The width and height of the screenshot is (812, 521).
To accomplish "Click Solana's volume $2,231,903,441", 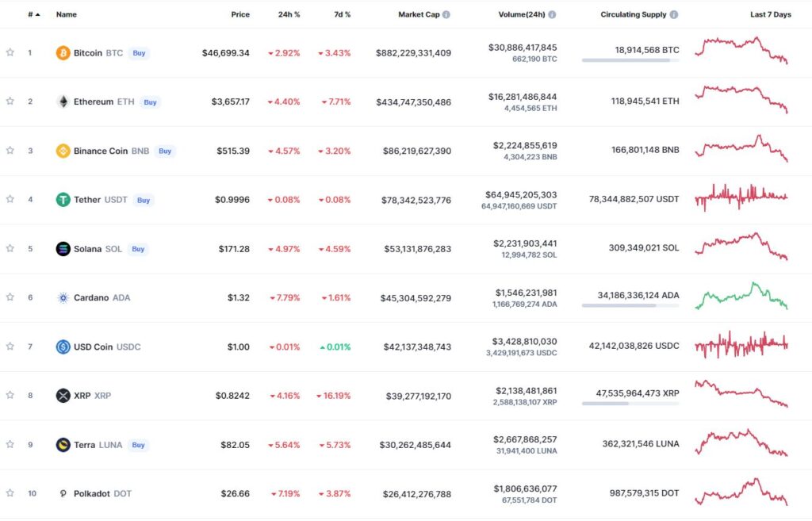I will [x=525, y=243].
